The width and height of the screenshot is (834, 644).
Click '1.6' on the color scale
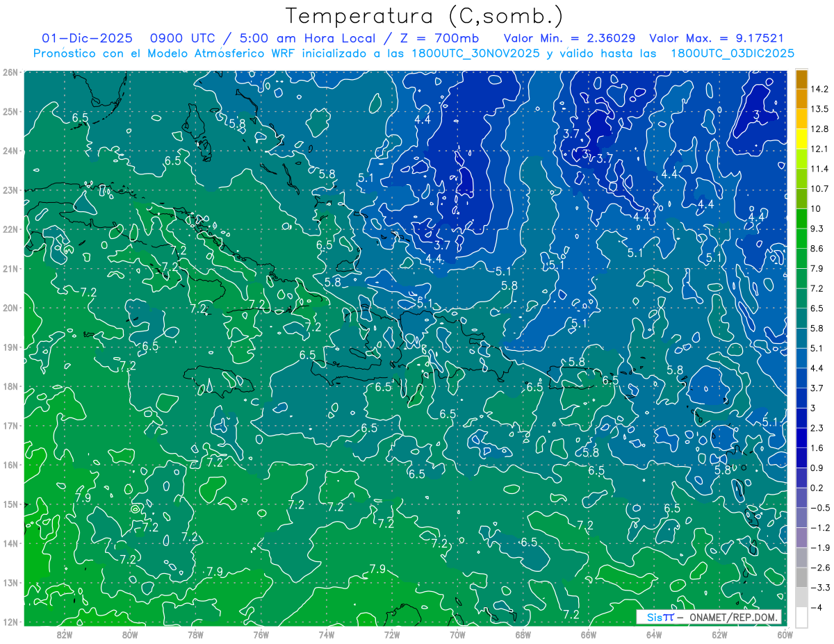click(x=817, y=448)
